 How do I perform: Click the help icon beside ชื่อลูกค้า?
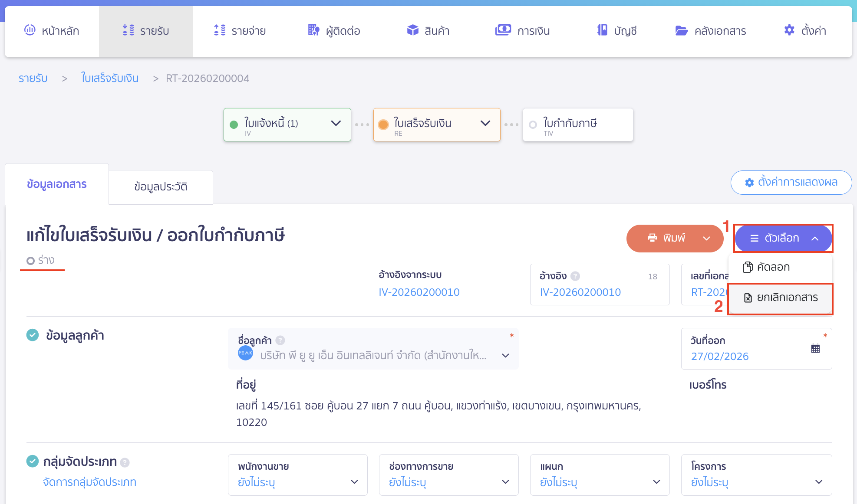coord(280,340)
